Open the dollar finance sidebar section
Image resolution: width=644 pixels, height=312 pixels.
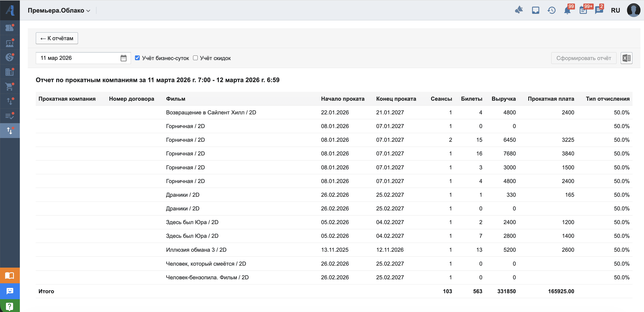pos(9,57)
